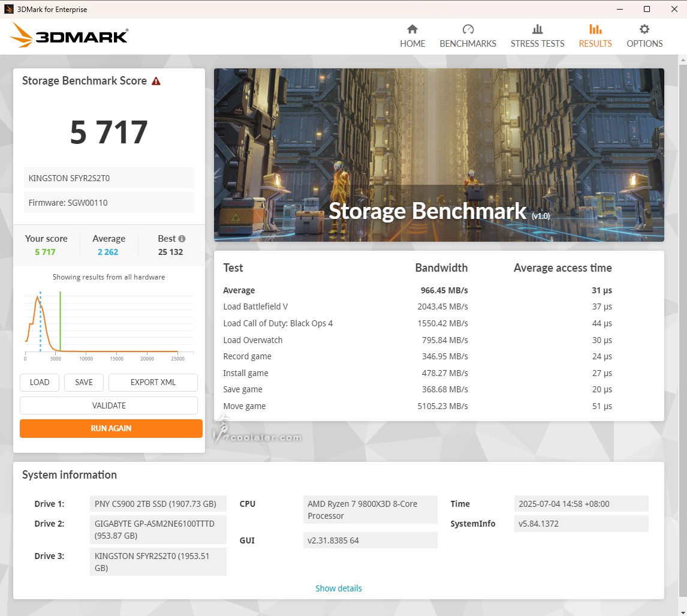Click the Install game row
Viewport: 687px width, 616px height.
point(418,373)
